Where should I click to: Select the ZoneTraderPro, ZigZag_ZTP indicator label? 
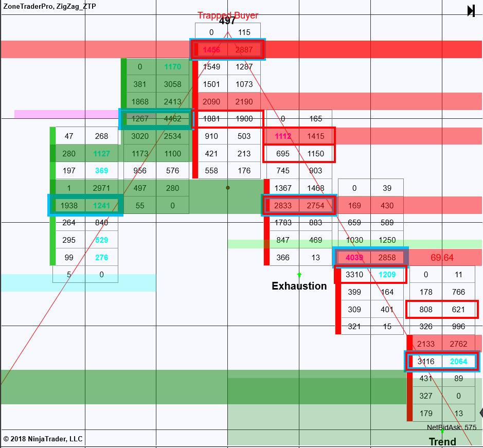[x=49, y=6]
